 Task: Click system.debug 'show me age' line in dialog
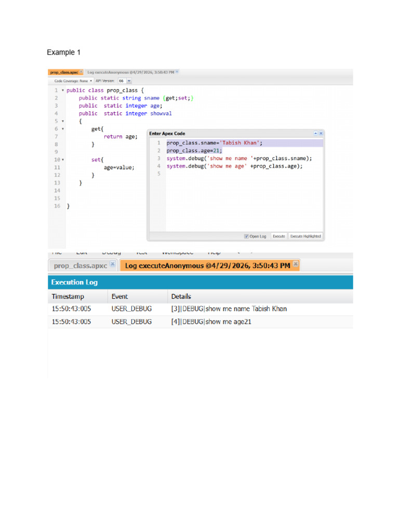point(234,166)
